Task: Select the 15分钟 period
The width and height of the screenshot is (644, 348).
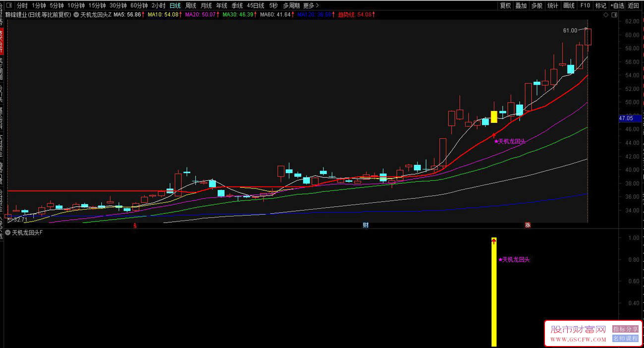Action: (98, 5)
